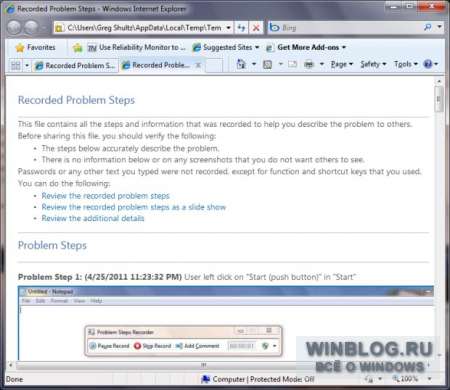Open the Suggested Sites dropdown
Image resolution: width=450 pixels, height=390 pixels.
pyautogui.click(x=226, y=48)
